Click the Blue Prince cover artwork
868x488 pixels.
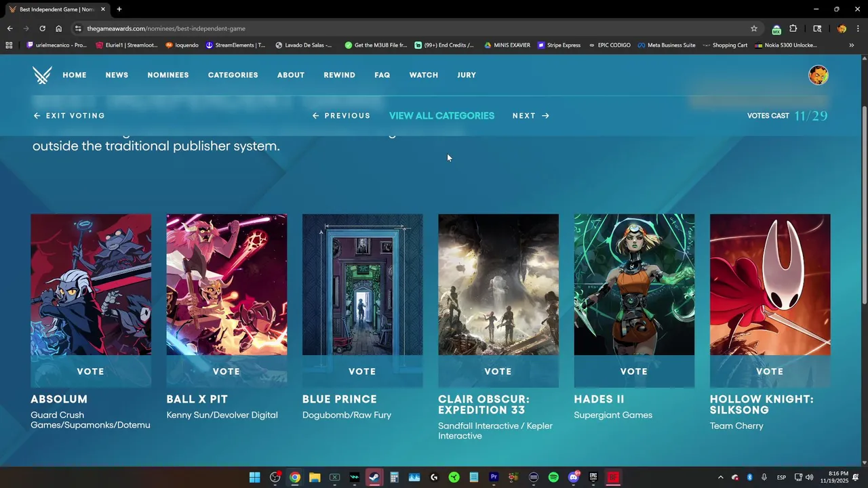pyautogui.click(x=362, y=285)
